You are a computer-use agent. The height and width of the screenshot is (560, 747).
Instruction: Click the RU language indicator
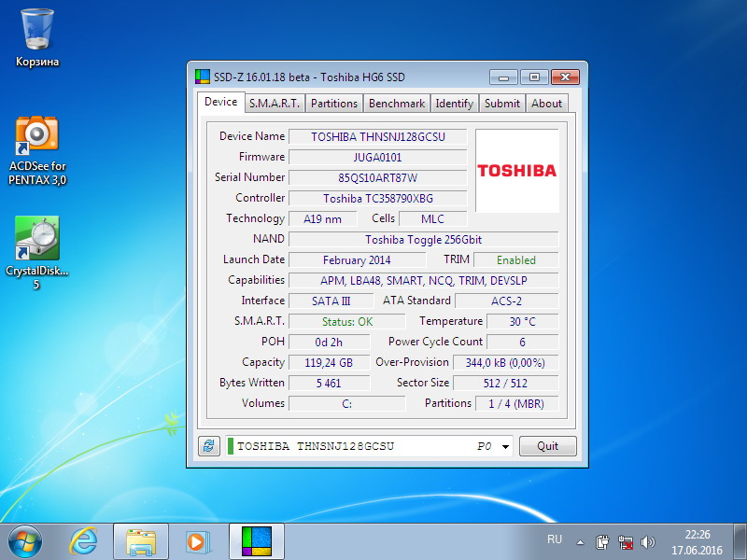pos(555,539)
